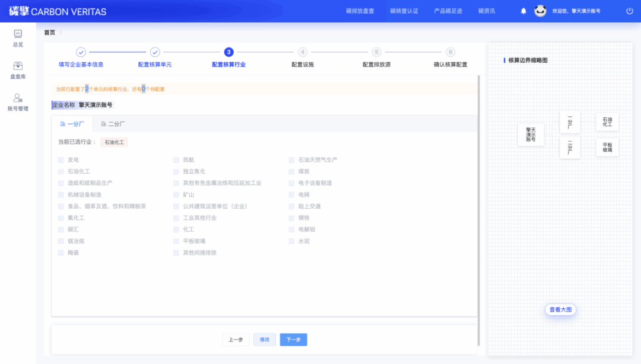Screen dimensions: 641x364
Task: Toggle the 陆上交通 checkbox
Action: [x=291, y=206]
